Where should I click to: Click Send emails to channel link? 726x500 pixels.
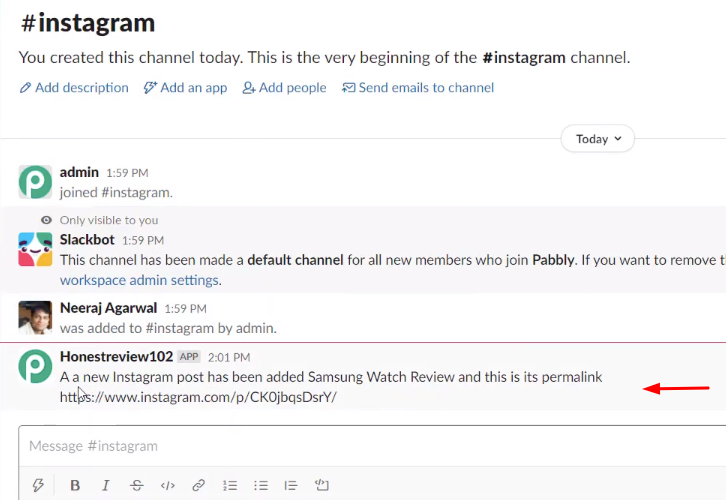click(418, 88)
